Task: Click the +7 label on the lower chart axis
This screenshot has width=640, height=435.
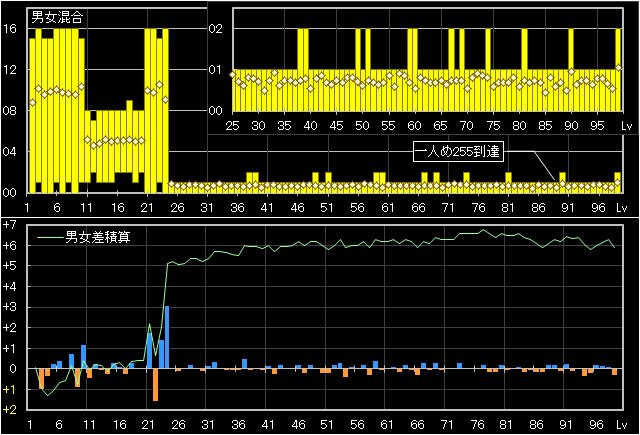Action: click(10, 224)
